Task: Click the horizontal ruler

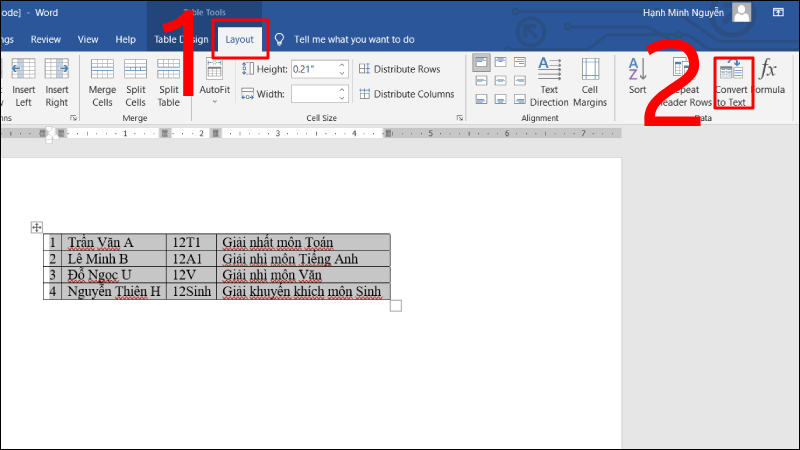Action: point(311,134)
